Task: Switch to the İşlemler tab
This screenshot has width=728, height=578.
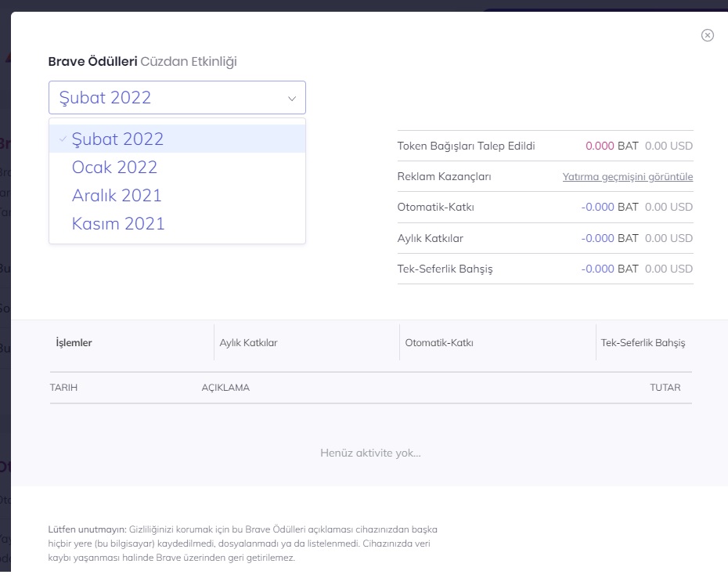Action: click(74, 343)
